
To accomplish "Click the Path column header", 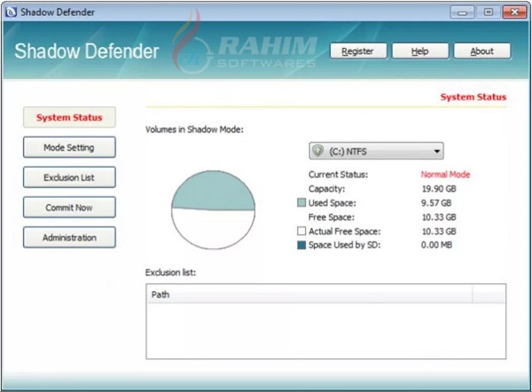I will (x=309, y=294).
